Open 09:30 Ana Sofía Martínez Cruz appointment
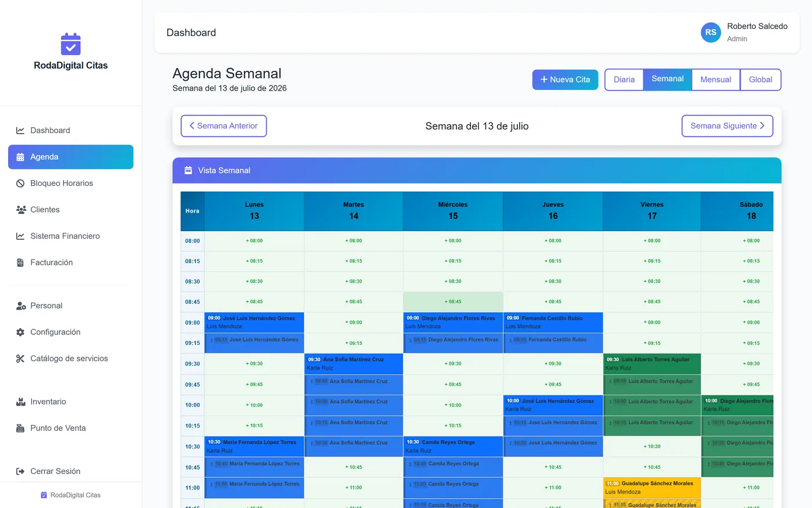Screen dimensions: 812x508 [x=354, y=363]
